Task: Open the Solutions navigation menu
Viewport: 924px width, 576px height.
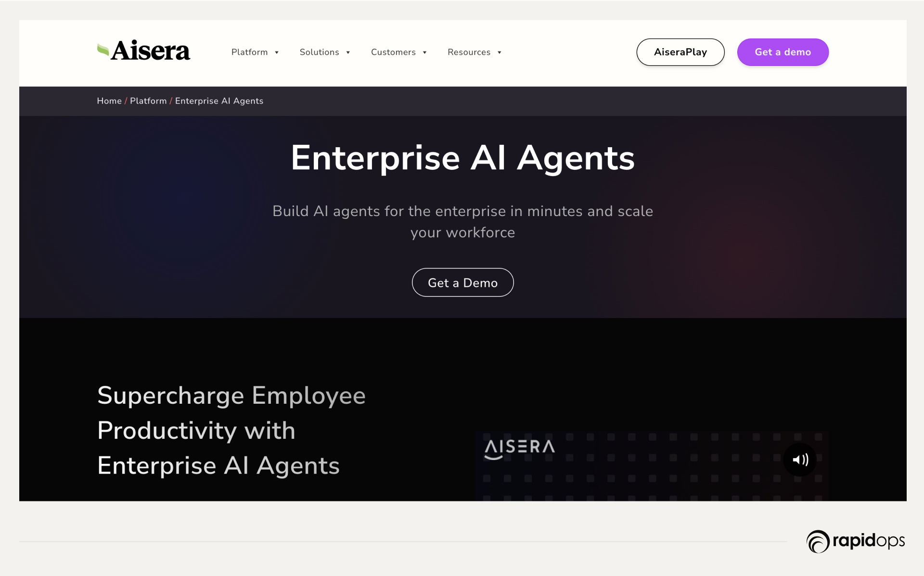Action: 319,52
